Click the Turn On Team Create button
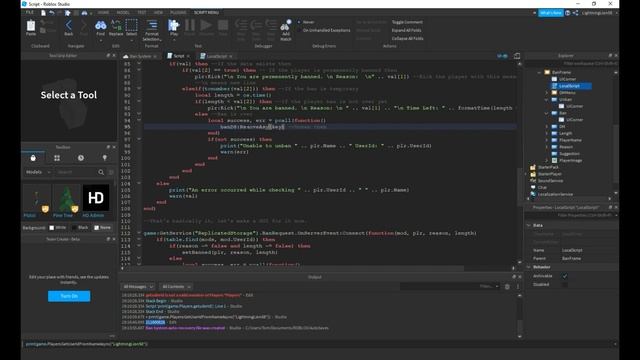 pyautogui.click(x=69, y=296)
